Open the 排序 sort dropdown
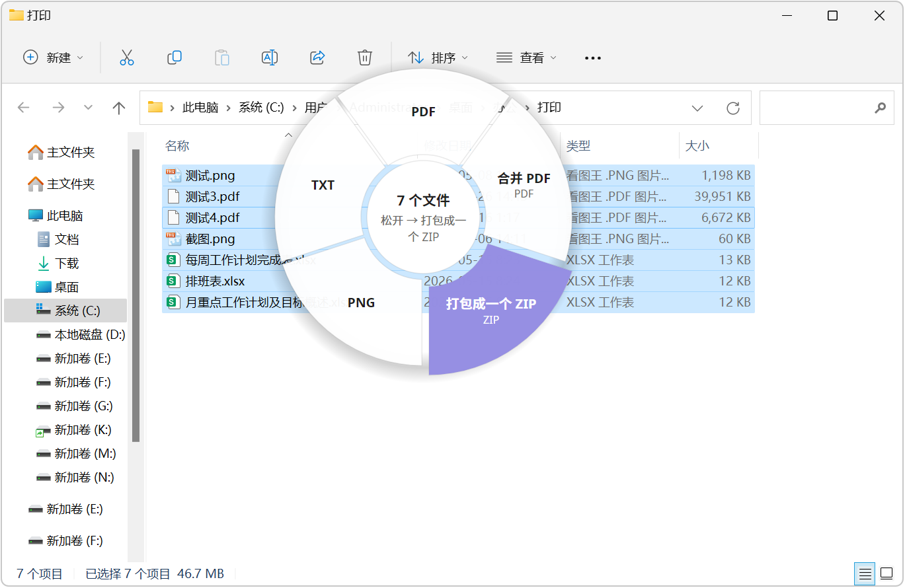The width and height of the screenshot is (905, 588). tap(438, 57)
